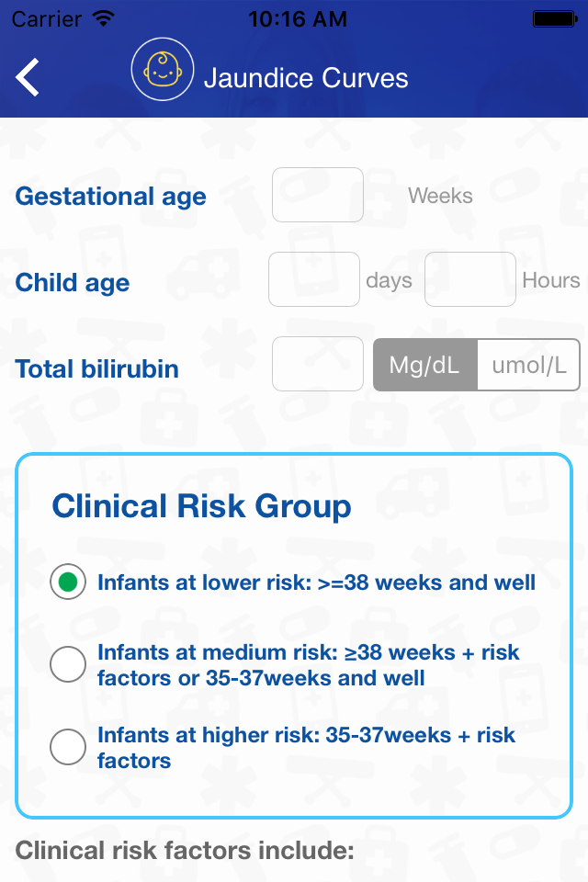588x882 pixels.
Task: Select the lower risk radio button
Action: tap(68, 582)
